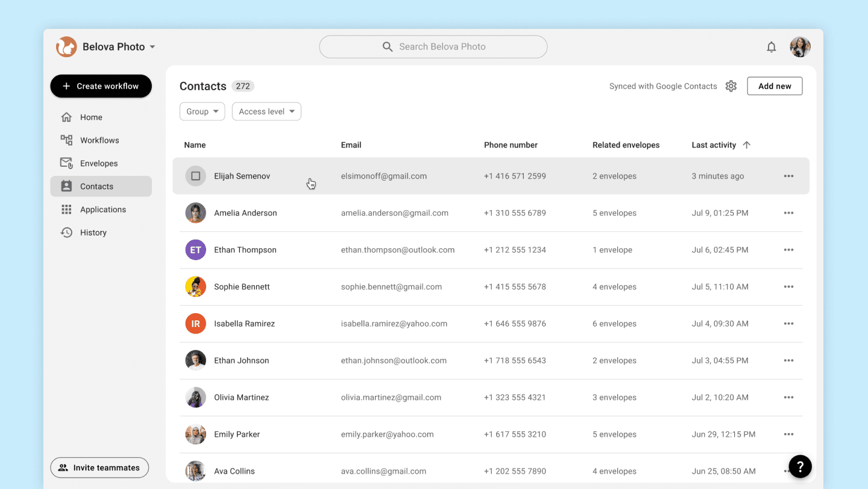
Task: Click email sophie.bennett@gmail.com
Action: click(391, 287)
